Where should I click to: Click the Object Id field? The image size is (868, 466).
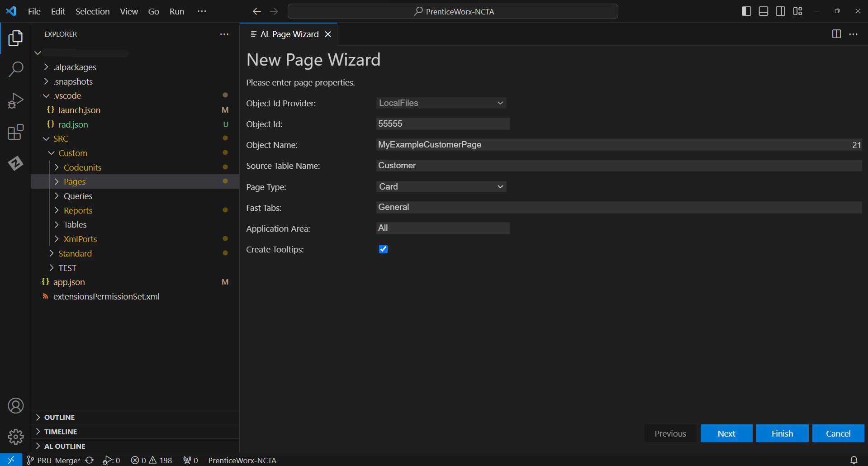pyautogui.click(x=443, y=124)
